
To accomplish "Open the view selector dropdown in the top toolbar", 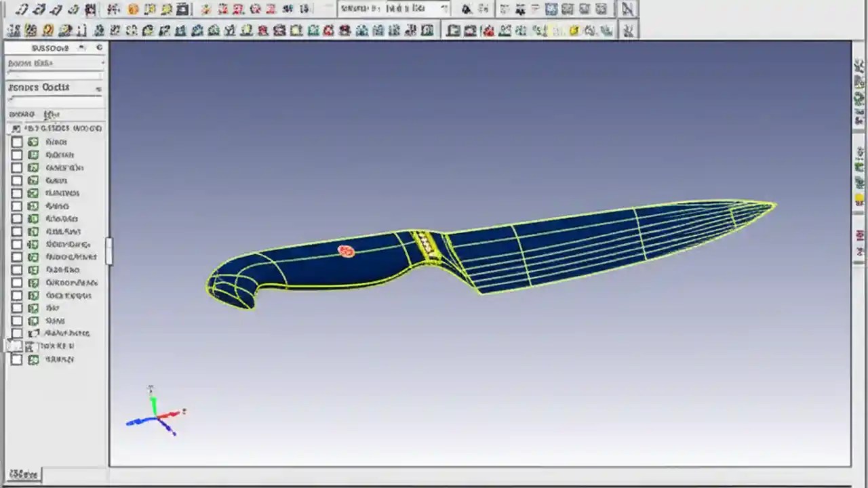I will [444, 9].
